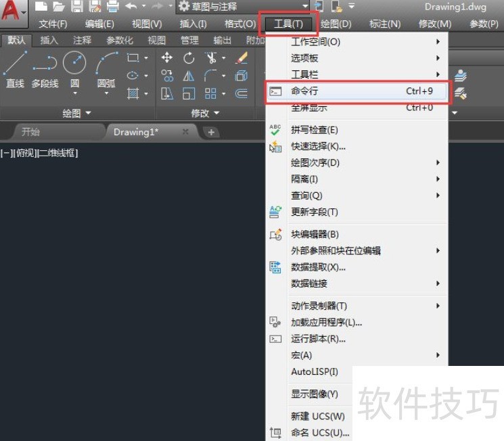Activate the Trim scissors tool
The width and height of the screenshot is (504, 441).
tap(211, 58)
